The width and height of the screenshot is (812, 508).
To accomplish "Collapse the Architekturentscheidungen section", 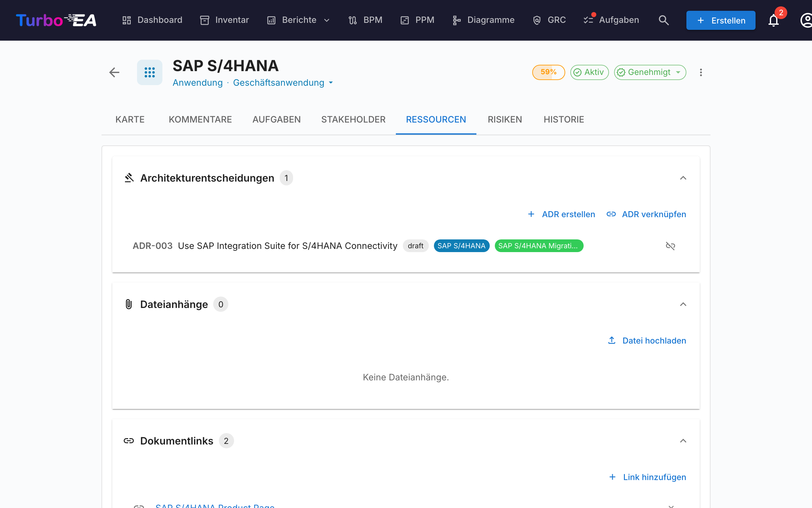I will coord(683,178).
